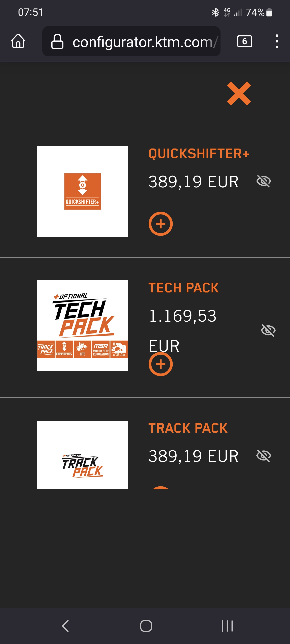
Task: Open the Quickshifter+ product thumbnail
Action: 83,191
